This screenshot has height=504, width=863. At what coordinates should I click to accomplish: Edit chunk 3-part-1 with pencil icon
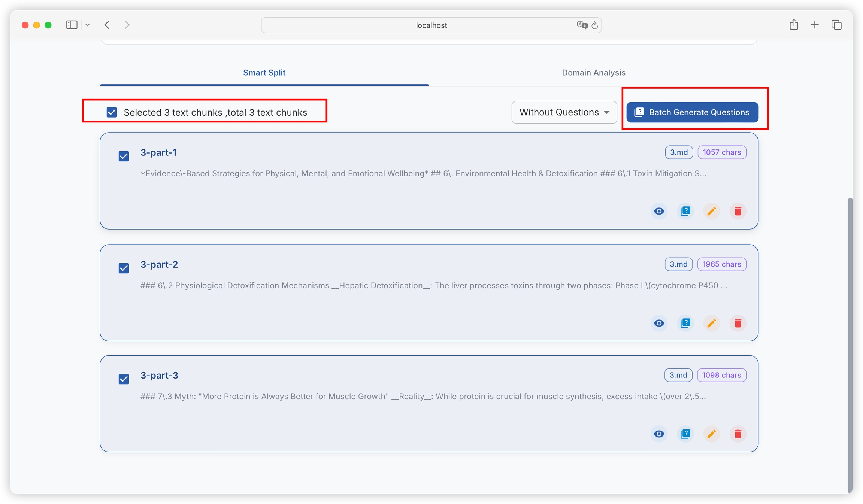tap(711, 211)
